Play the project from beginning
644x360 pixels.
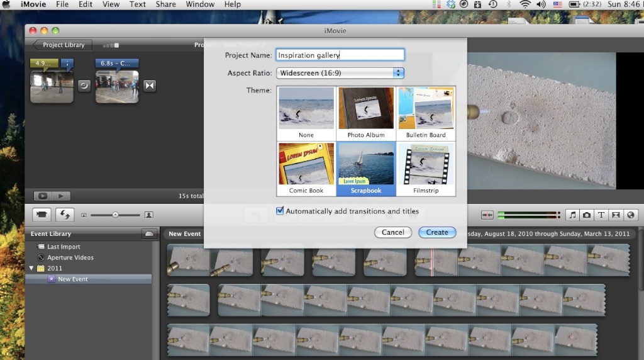(61, 196)
